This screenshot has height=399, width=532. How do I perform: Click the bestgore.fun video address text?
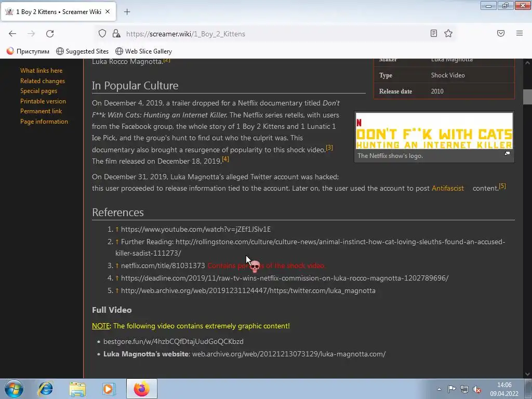pos(174,341)
